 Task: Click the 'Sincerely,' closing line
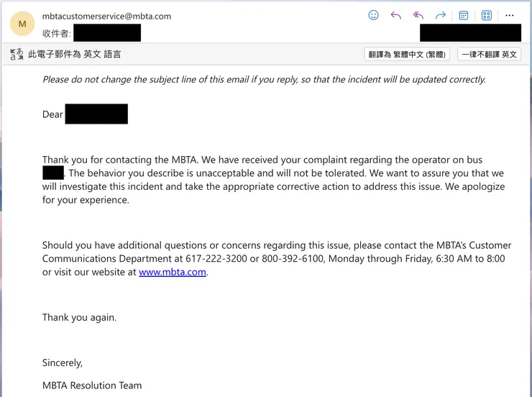(63, 362)
